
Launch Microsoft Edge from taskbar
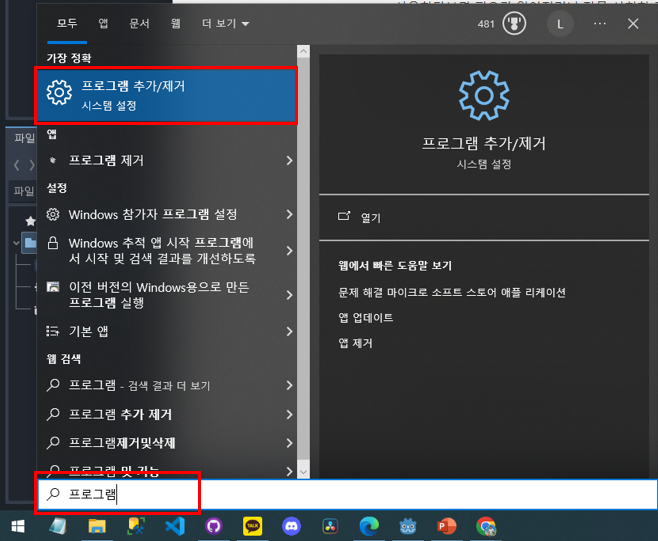coord(369,526)
